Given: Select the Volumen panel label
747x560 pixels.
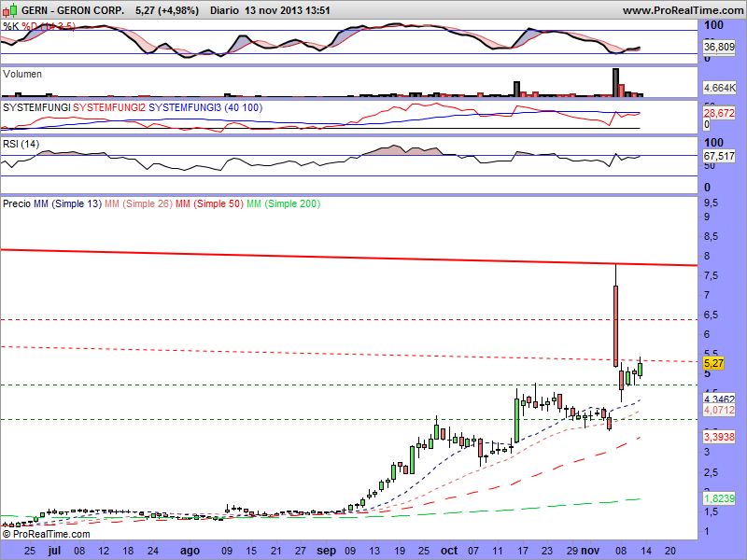Looking at the screenshot, I should [x=21, y=74].
